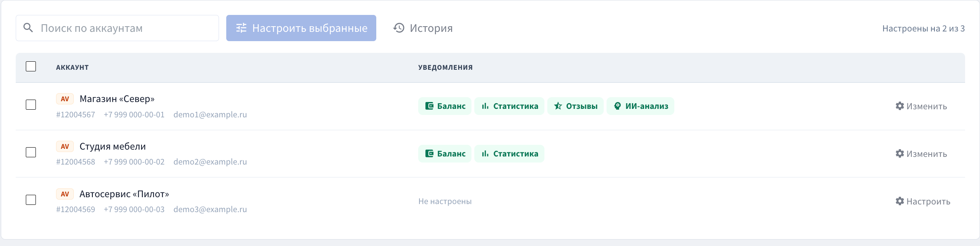The width and height of the screenshot is (980, 246).
Task: Open Настроить выбранные button
Action: tap(301, 28)
